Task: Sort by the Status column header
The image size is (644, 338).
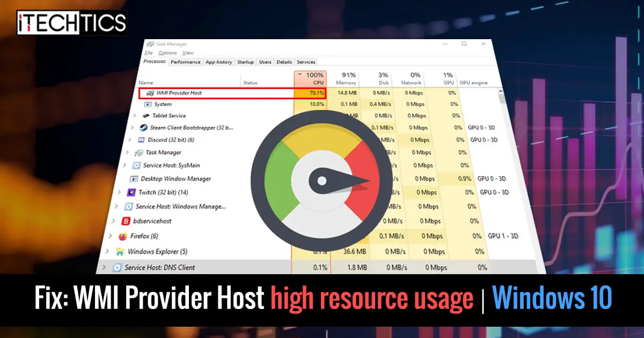Action: point(250,83)
